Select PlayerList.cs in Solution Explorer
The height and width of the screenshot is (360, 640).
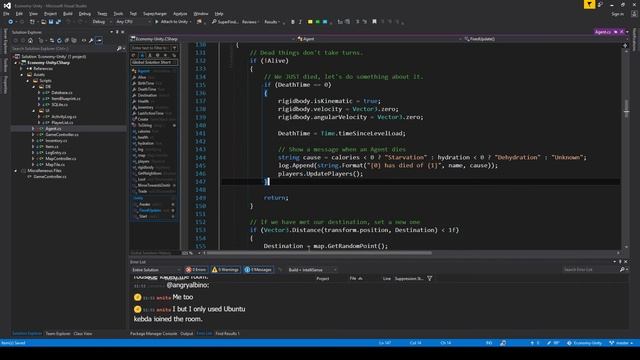click(x=62, y=122)
